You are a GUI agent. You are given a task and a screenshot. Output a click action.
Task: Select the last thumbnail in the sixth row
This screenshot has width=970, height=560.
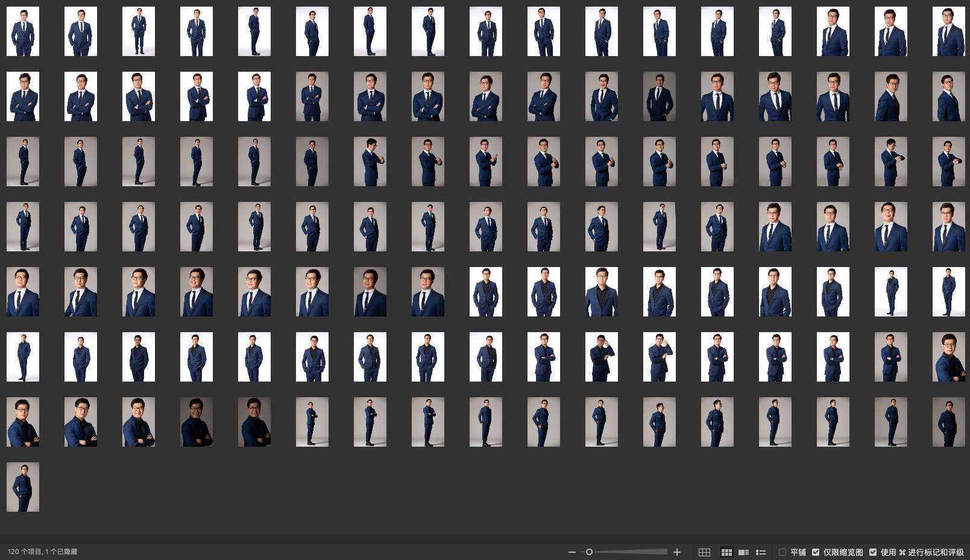point(948,357)
